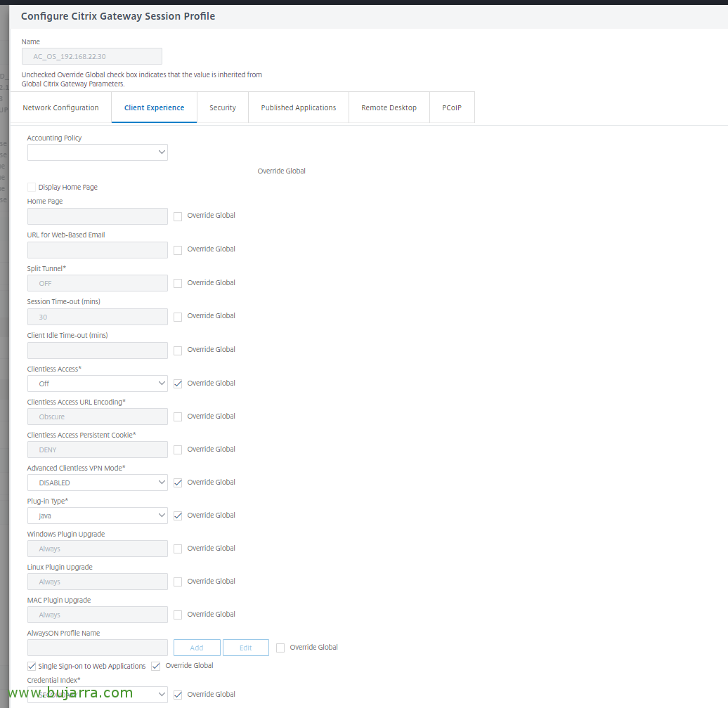Enable Override Global for Split Tunnel
728x708 pixels.
tap(178, 284)
